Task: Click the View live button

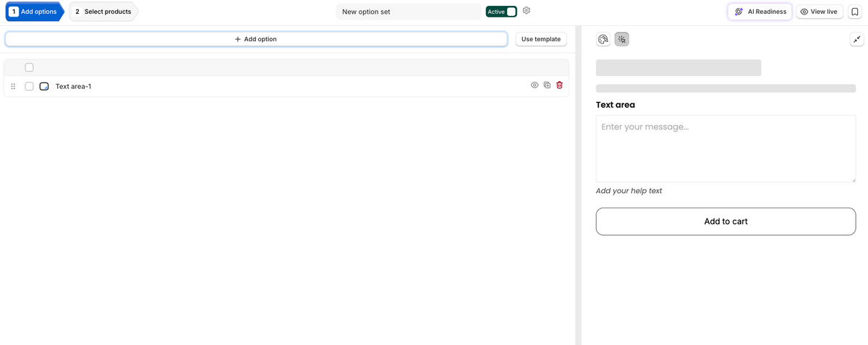Action: 819,12
